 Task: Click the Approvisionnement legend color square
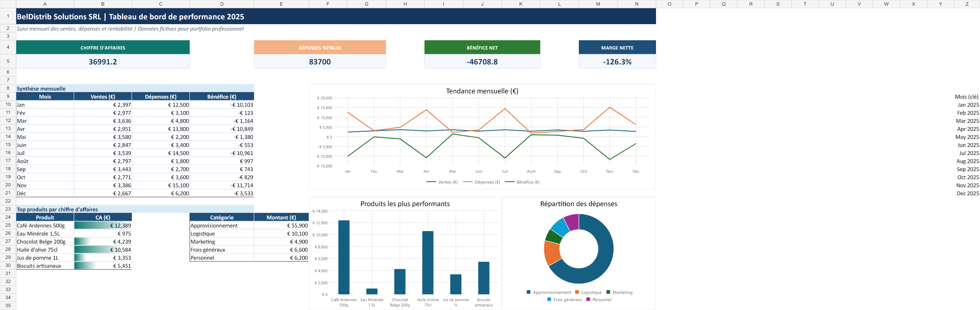point(529,292)
